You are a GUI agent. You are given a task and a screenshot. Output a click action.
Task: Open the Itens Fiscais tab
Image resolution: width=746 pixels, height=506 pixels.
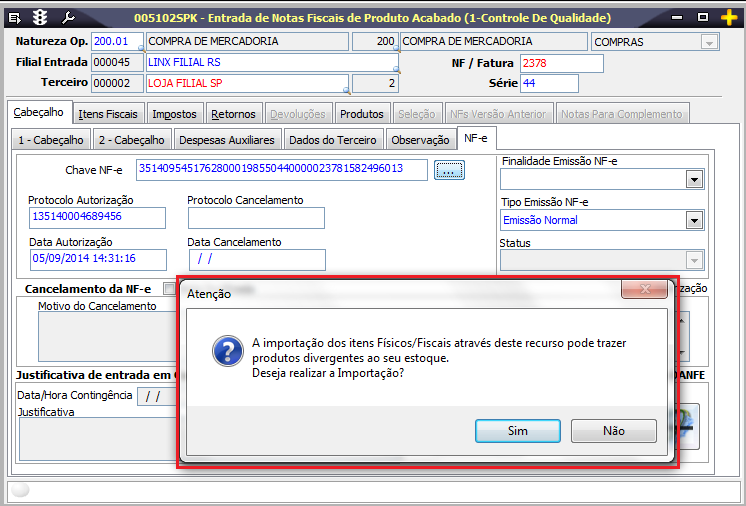108,114
